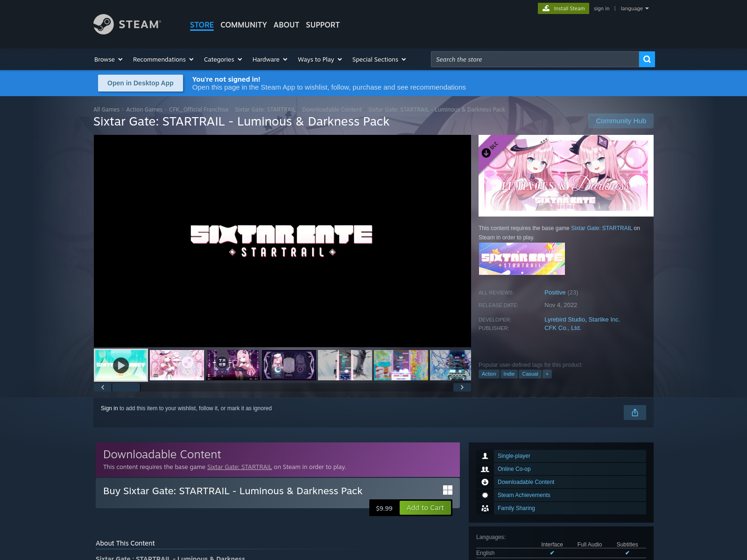Open Downloadable Content breadcrumb
This screenshot has height=560, width=747.
[x=332, y=110]
